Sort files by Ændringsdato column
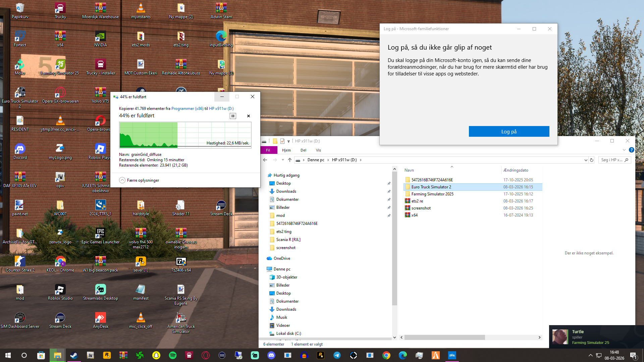 coord(516,170)
